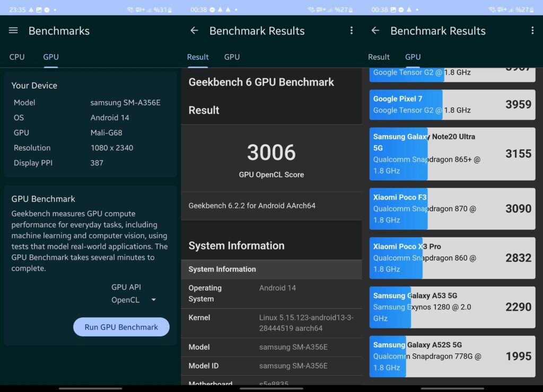
Task: Open three-dot menu on the 3006 score screen
Action: click(351, 31)
